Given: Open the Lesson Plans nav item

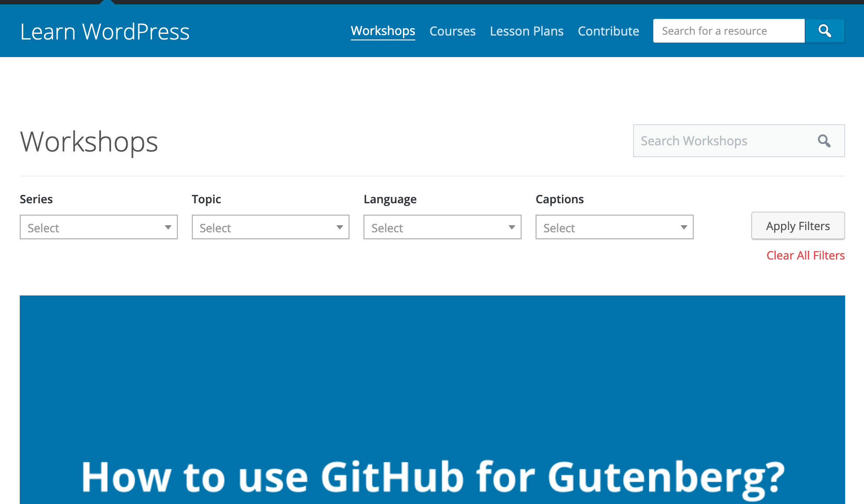Looking at the screenshot, I should [x=527, y=31].
